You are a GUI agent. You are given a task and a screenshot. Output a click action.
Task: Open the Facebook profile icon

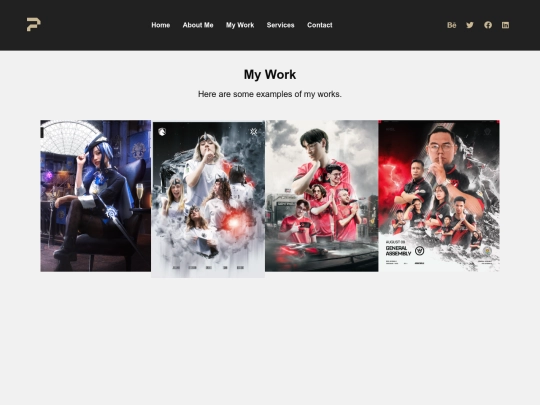488,25
